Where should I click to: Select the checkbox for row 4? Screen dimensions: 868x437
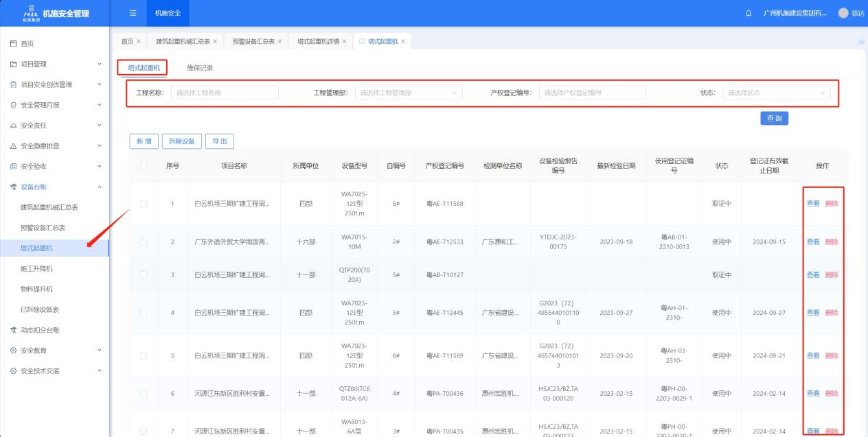[144, 313]
